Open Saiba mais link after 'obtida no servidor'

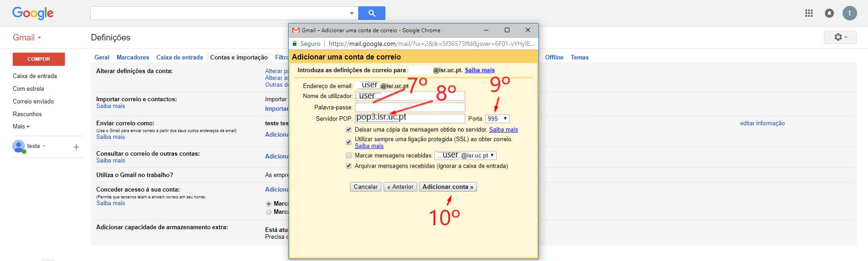(x=503, y=130)
